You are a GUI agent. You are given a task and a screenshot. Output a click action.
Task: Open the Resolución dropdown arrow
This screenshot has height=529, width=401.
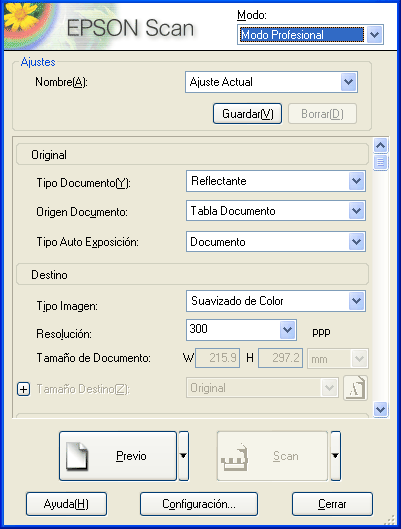pos(288,330)
